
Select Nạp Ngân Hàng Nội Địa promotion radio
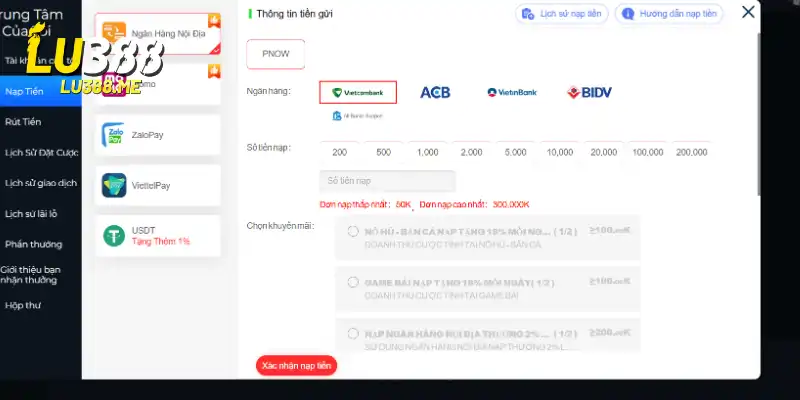pyautogui.click(x=353, y=334)
